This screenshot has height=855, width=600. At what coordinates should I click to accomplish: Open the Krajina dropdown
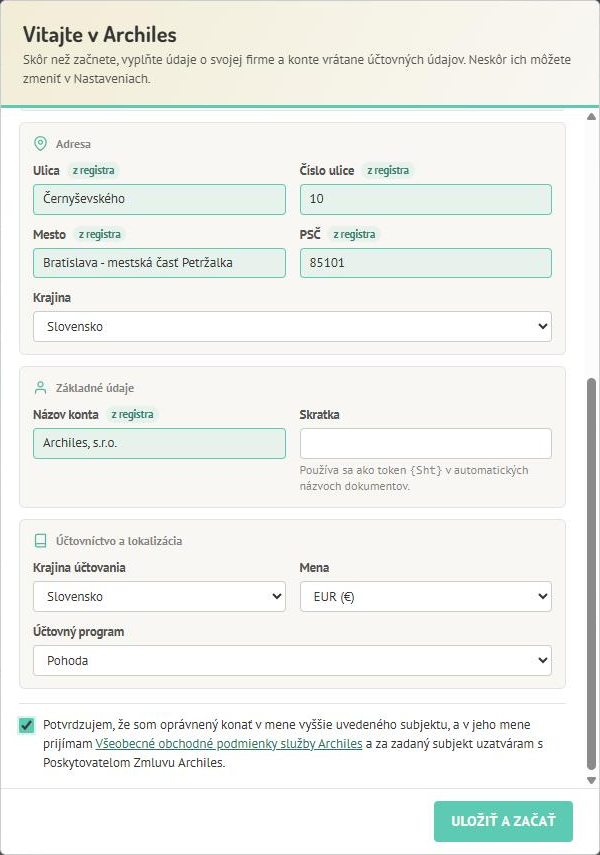coord(292,327)
